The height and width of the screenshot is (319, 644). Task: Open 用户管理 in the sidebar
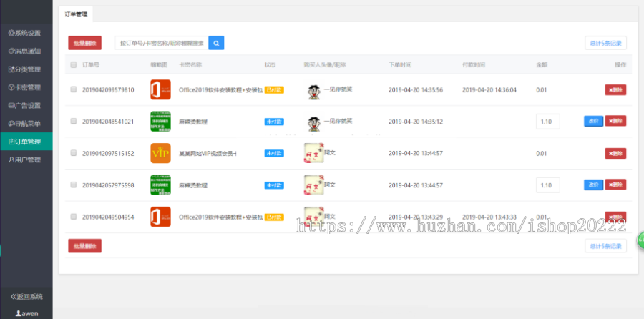[x=26, y=159]
